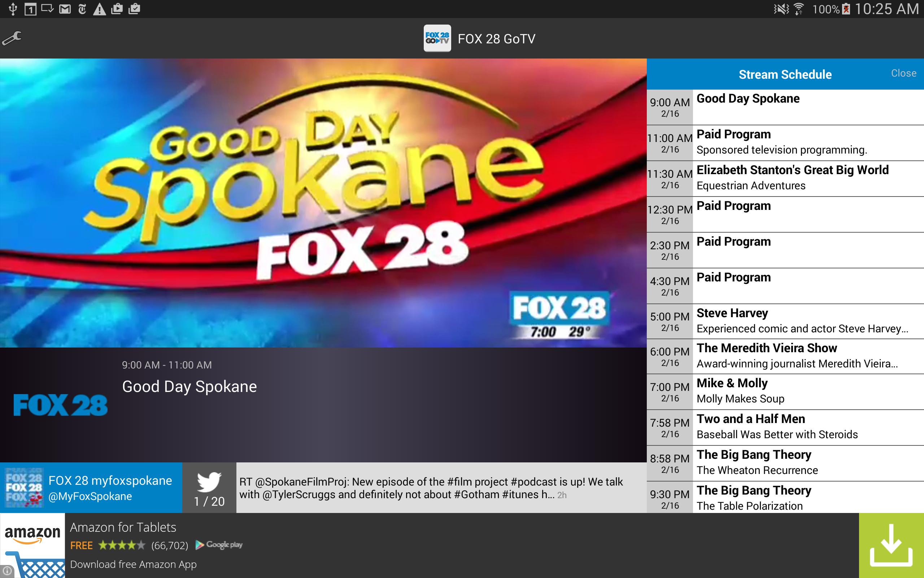Viewport: 924px width, 578px height.
Task: Tap the FOX 28 myfoxspokane account name
Action: point(110,480)
